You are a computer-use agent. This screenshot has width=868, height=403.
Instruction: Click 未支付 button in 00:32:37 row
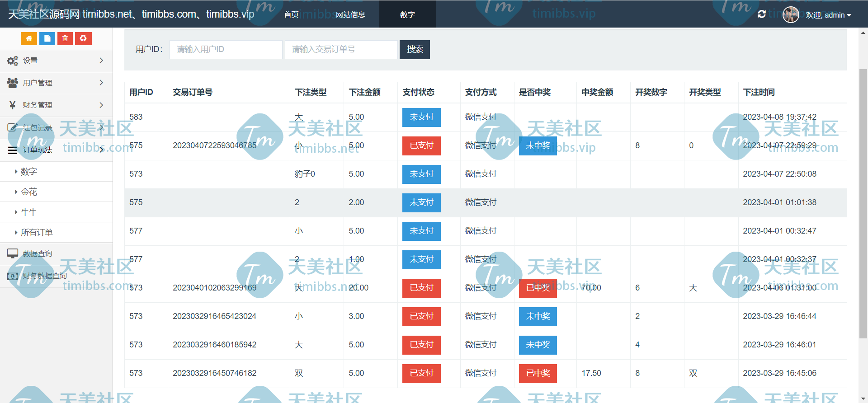click(x=421, y=260)
